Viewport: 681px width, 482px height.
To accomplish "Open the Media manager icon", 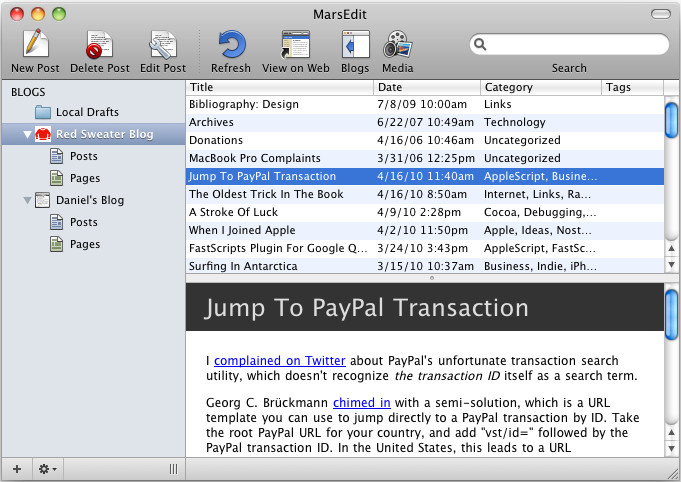I will (397, 45).
